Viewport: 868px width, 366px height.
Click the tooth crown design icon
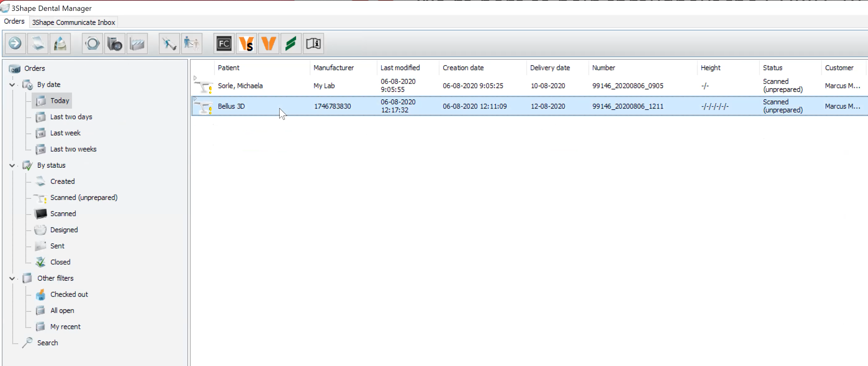tap(60, 43)
